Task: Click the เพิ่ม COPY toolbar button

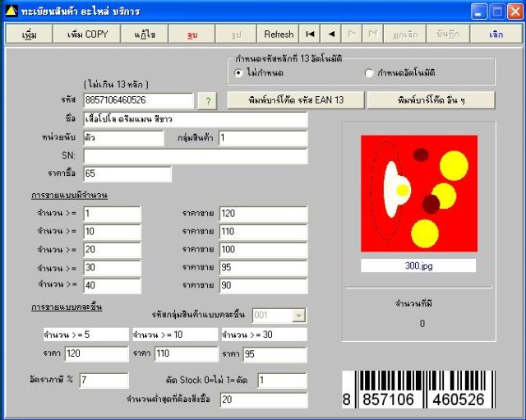Action: click(x=87, y=34)
